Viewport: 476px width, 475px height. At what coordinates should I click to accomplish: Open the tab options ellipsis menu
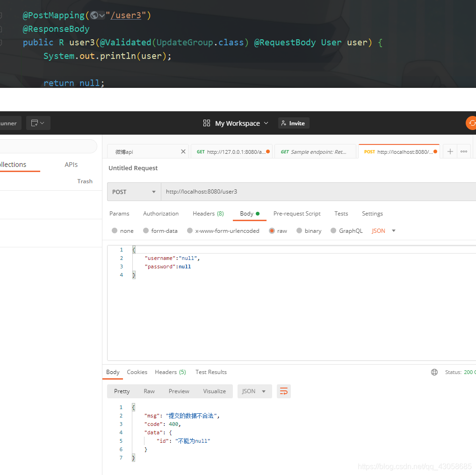(464, 151)
